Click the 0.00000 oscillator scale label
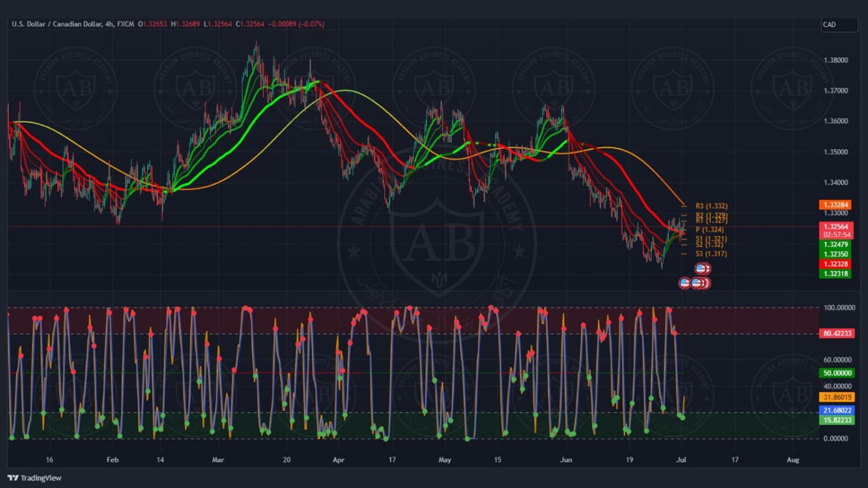 836,438
